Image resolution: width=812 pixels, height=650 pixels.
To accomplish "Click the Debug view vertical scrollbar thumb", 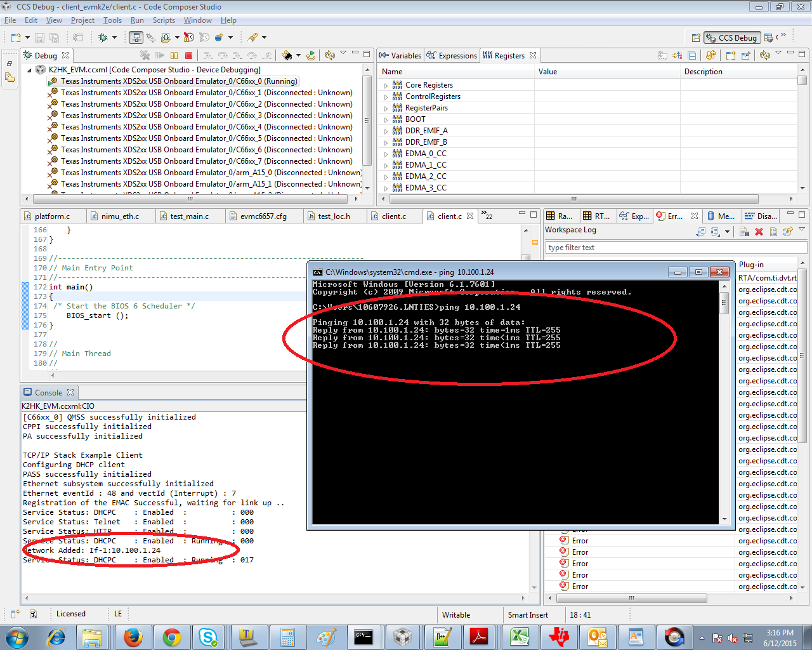I will click(x=366, y=120).
